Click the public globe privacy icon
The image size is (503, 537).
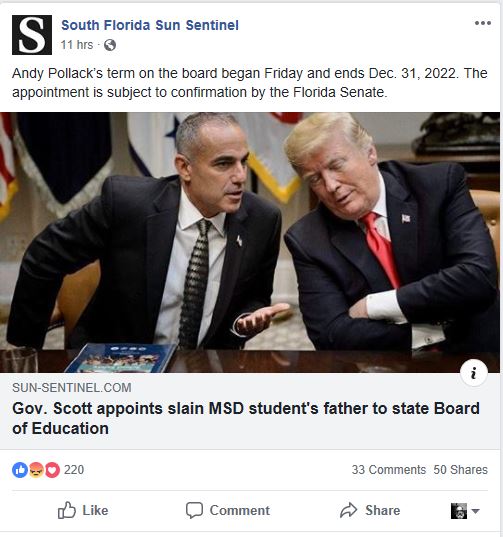point(110,45)
